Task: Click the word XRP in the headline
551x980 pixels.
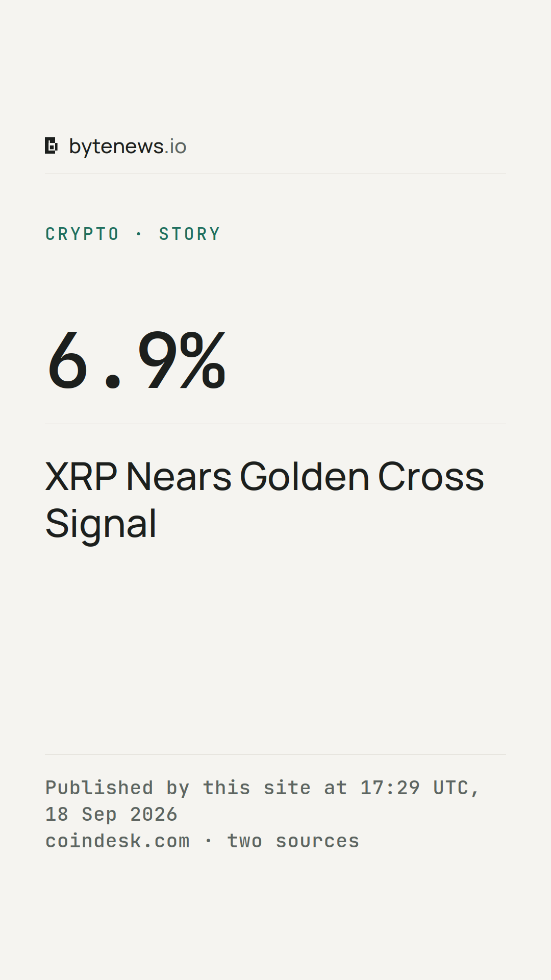Action: [81, 477]
